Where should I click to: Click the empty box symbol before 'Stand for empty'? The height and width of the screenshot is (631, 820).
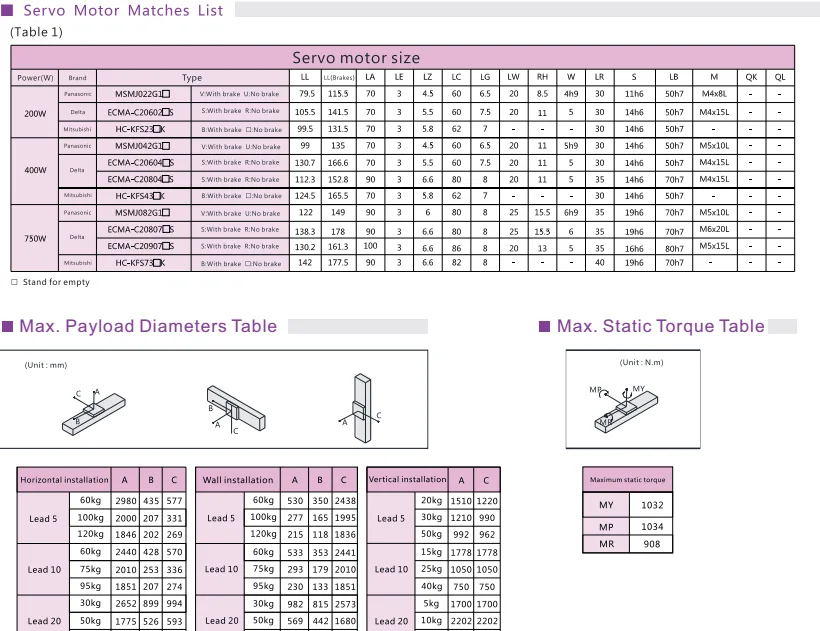[14, 282]
